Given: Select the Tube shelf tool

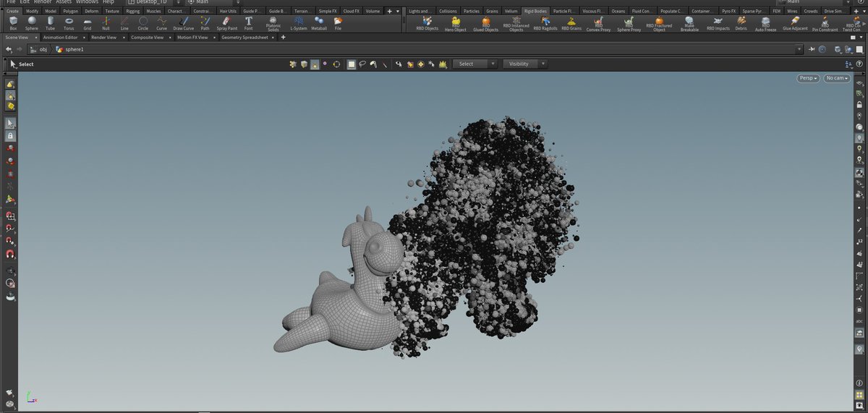Looking at the screenshot, I should point(50,23).
